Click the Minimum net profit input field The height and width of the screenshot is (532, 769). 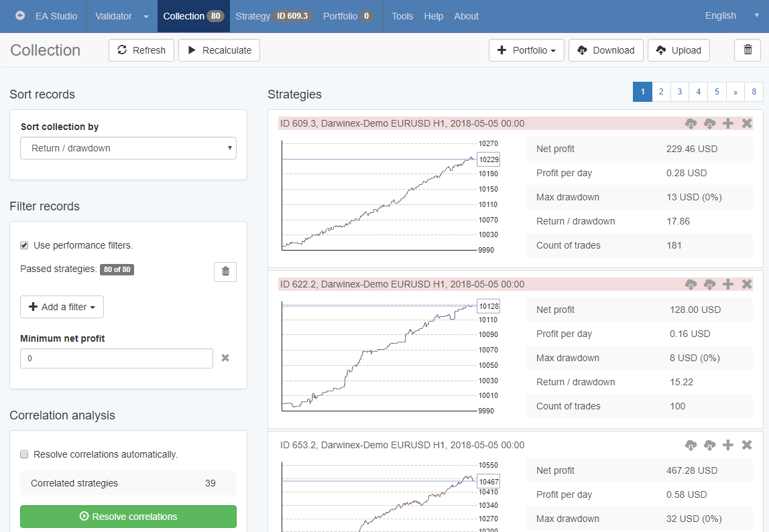[116, 358]
